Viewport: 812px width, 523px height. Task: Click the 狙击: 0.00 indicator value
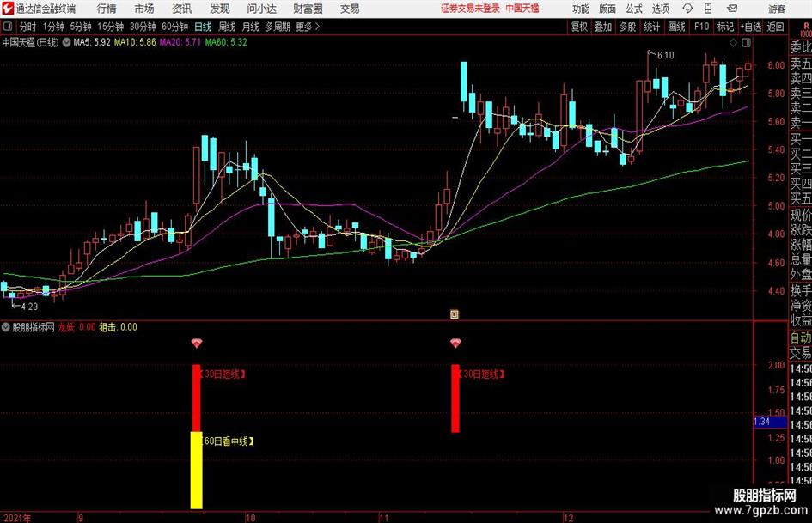coord(118,327)
